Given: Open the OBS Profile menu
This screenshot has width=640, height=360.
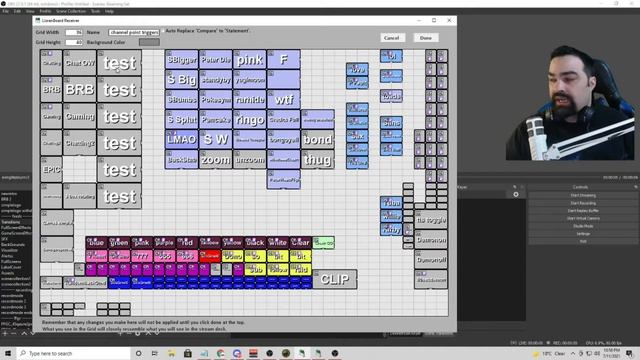Looking at the screenshot, I should [x=45, y=11].
